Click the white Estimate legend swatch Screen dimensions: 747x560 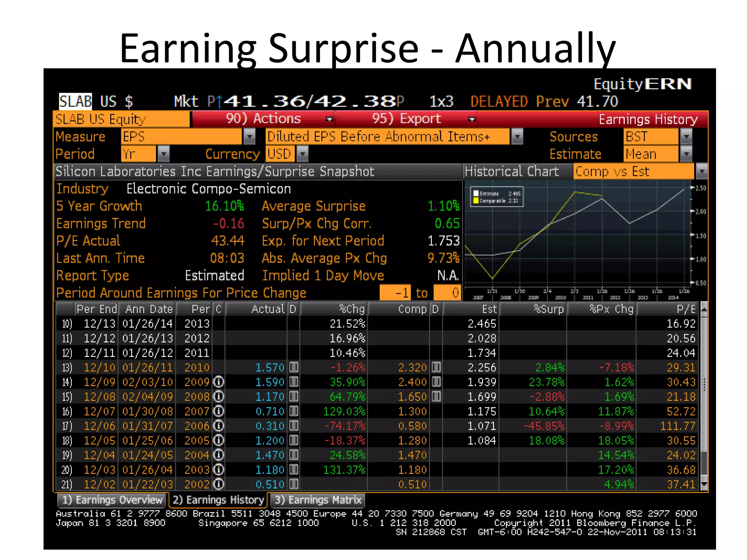[x=476, y=194]
